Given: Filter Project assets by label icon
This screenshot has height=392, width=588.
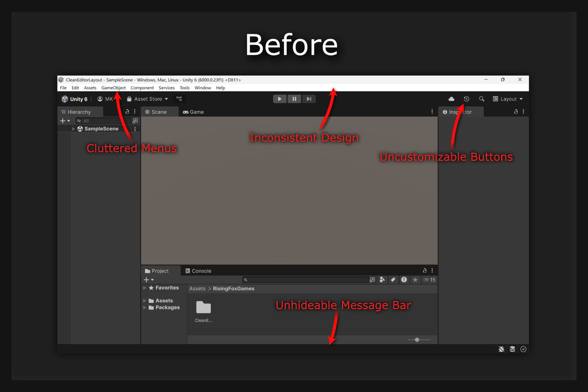Looking at the screenshot, I should pos(393,279).
